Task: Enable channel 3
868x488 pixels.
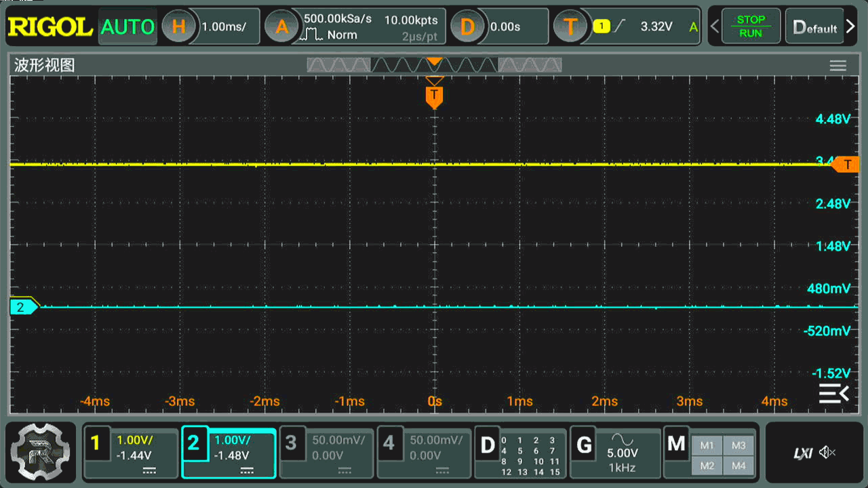Action: [x=291, y=443]
